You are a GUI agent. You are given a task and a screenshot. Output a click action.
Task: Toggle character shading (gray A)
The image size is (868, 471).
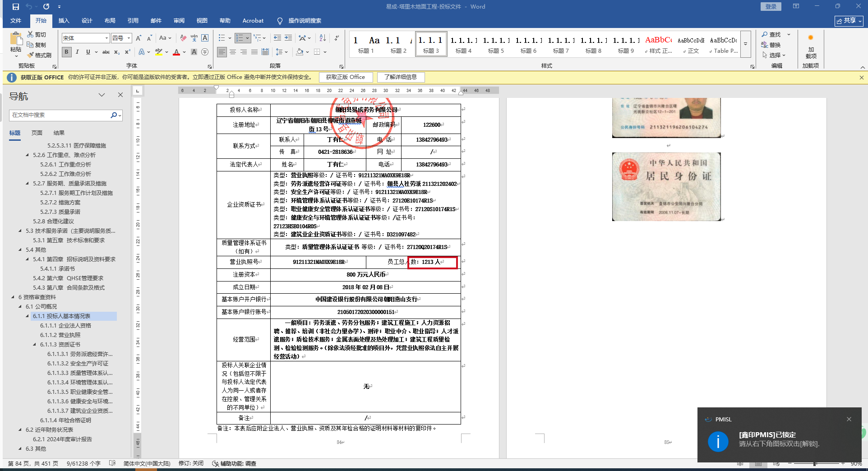point(194,52)
